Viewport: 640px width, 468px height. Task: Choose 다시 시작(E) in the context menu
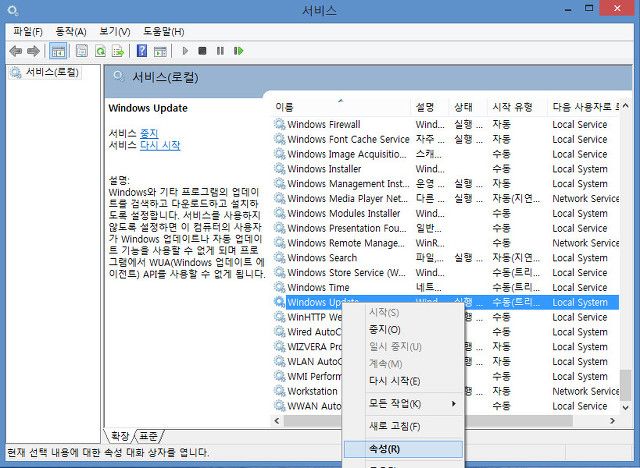(x=403, y=381)
